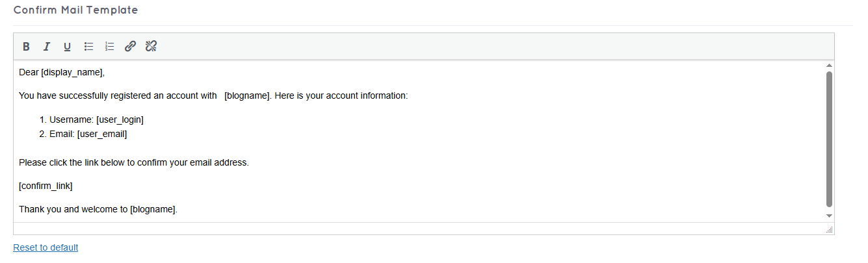Click the editor resize grip corner
Viewport: 868px width, 263px height.
click(x=829, y=229)
